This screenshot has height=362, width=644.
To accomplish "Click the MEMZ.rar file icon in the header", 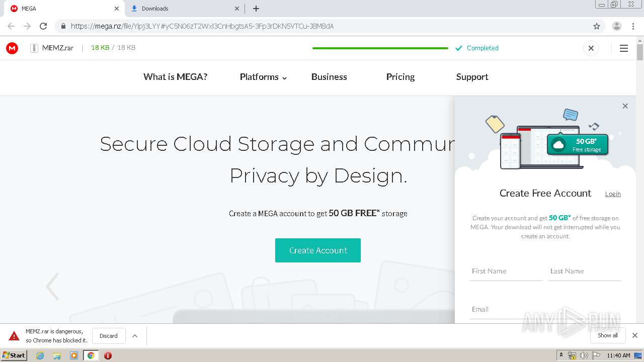I will pyautogui.click(x=34, y=48).
